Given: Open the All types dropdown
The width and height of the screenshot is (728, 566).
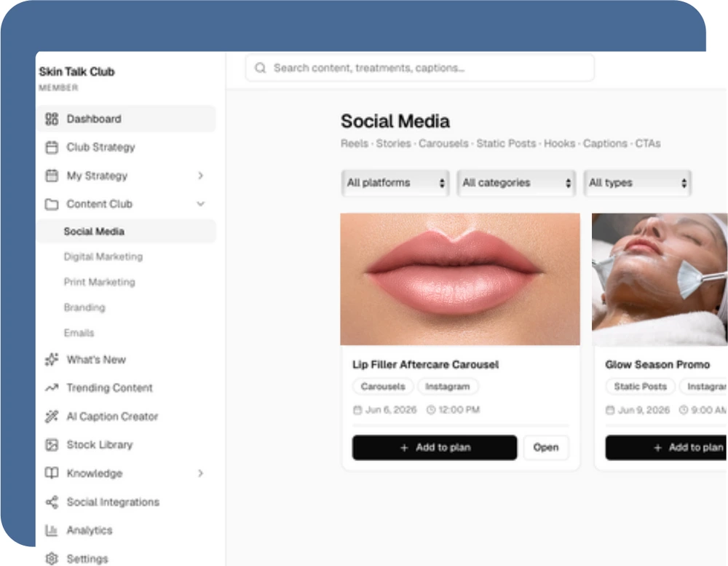Looking at the screenshot, I should [x=638, y=183].
